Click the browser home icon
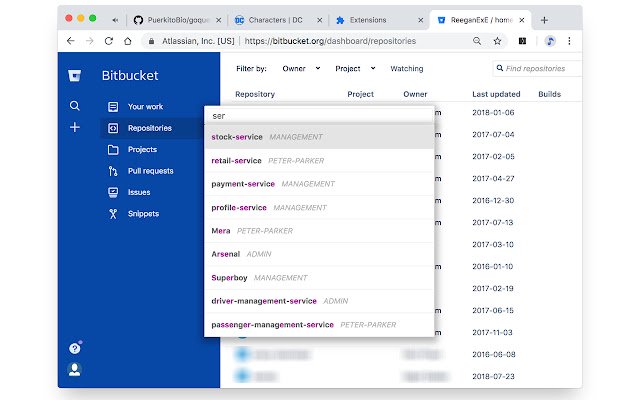The width and height of the screenshot is (640, 400). [x=128, y=41]
